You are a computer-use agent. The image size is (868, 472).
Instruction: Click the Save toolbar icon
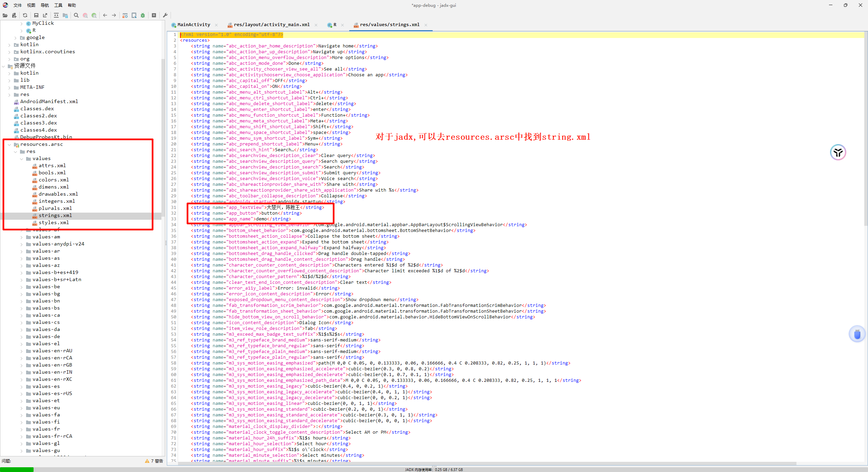coord(36,15)
